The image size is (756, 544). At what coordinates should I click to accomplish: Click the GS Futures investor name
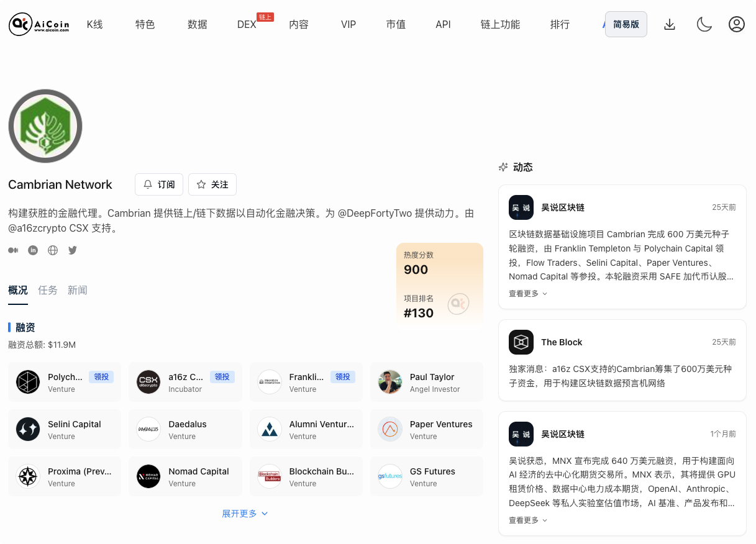[432, 471]
